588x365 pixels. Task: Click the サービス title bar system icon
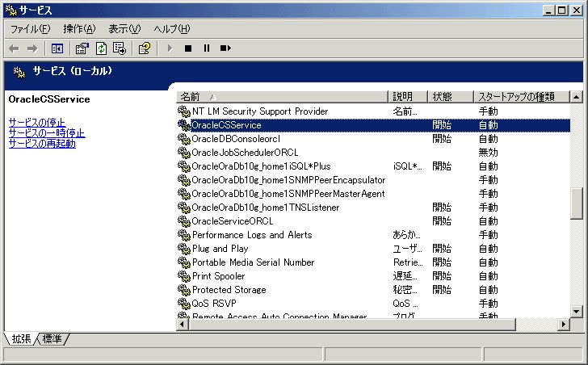coord(11,10)
